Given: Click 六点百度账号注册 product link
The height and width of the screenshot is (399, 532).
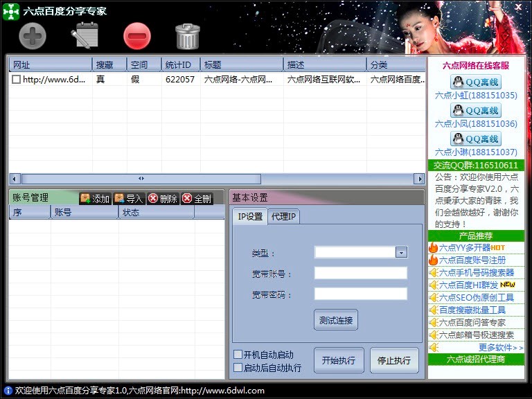Looking at the screenshot, I should coord(472,260).
